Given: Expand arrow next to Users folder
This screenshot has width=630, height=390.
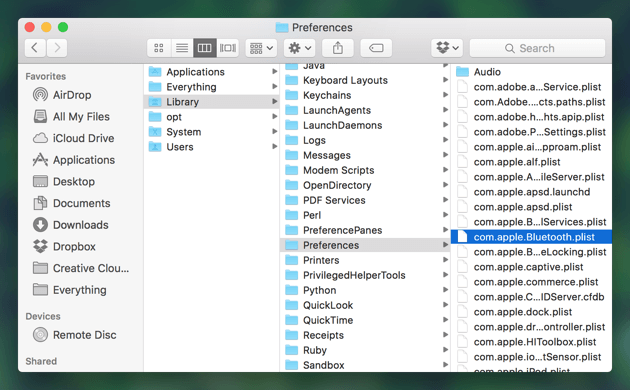Looking at the screenshot, I should tap(274, 146).
